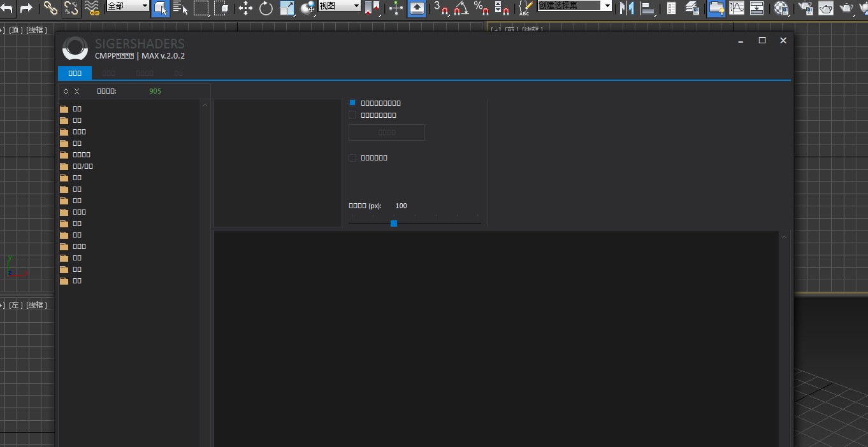
Task: Toggle the 3D Snaps magnet
Action: [x=441, y=8]
